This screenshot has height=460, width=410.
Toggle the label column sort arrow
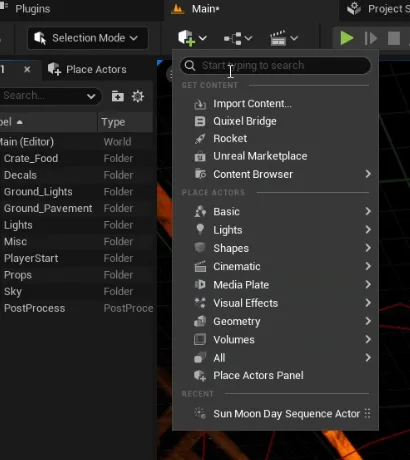click(x=19, y=122)
